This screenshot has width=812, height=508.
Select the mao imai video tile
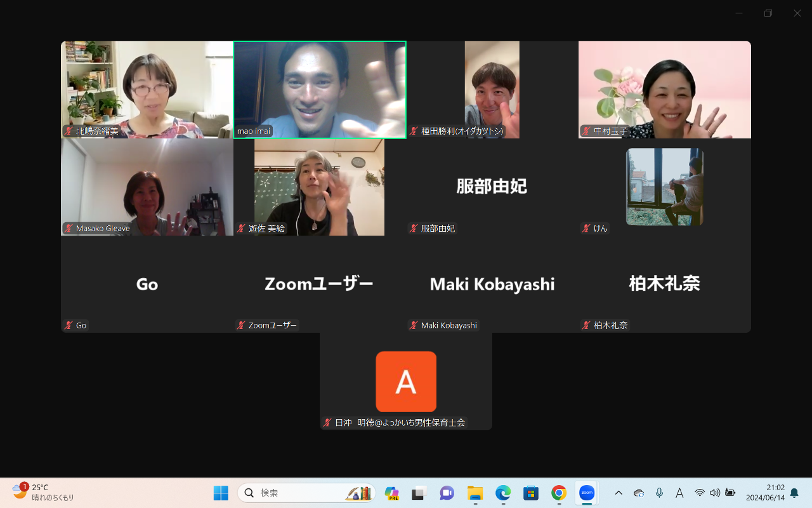click(320, 90)
